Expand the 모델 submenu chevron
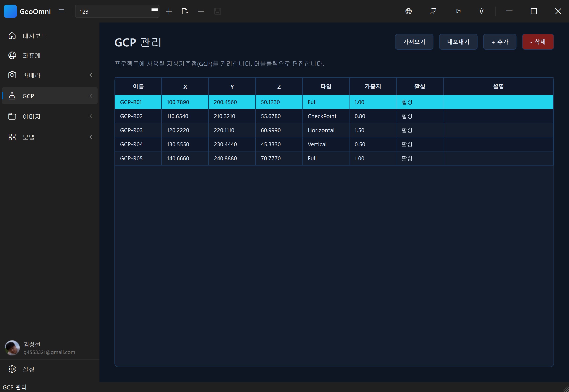This screenshot has height=392, width=569. tap(91, 137)
